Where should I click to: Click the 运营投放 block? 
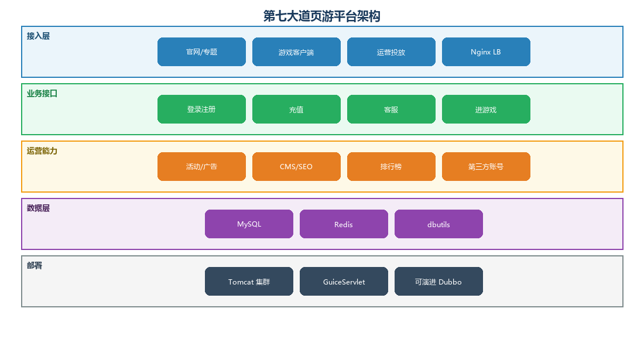coord(392,52)
